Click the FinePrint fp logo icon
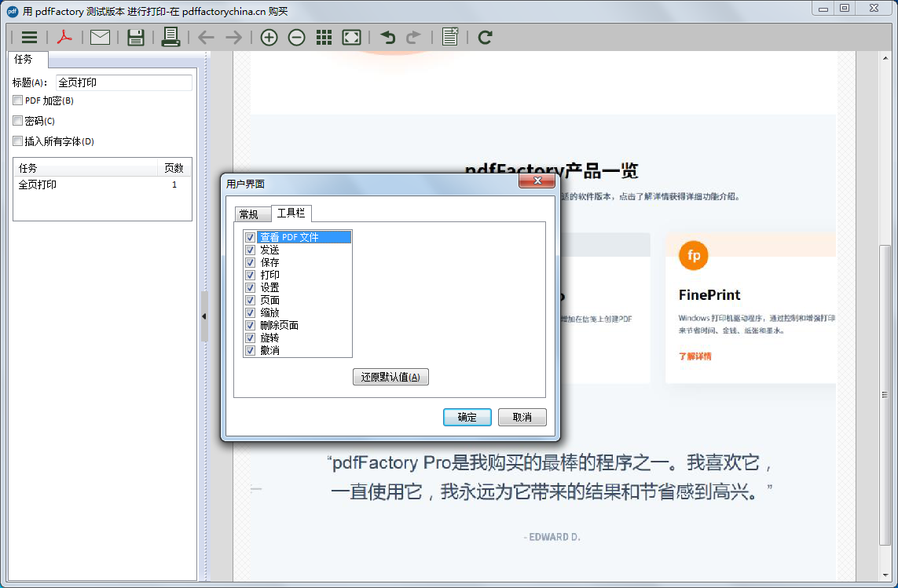 coord(694,255)
